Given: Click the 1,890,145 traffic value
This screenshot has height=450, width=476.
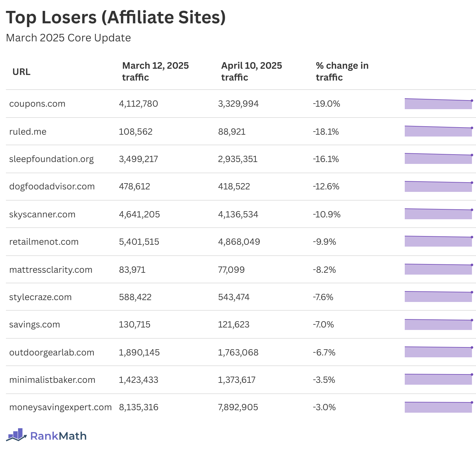Looking at the screenshot, I should pyautogui.click(x=139, y=353).
